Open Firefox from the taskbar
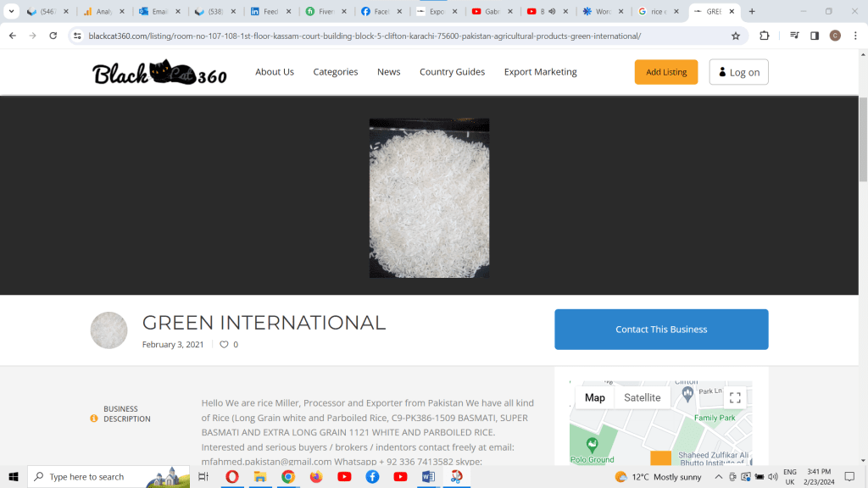868x488 pixels. [316, 476]
